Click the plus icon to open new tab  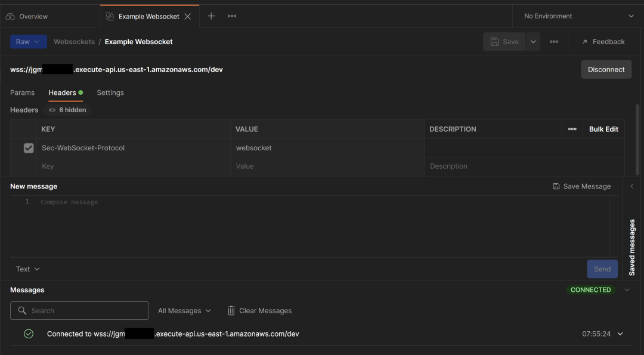click(210, 16)
